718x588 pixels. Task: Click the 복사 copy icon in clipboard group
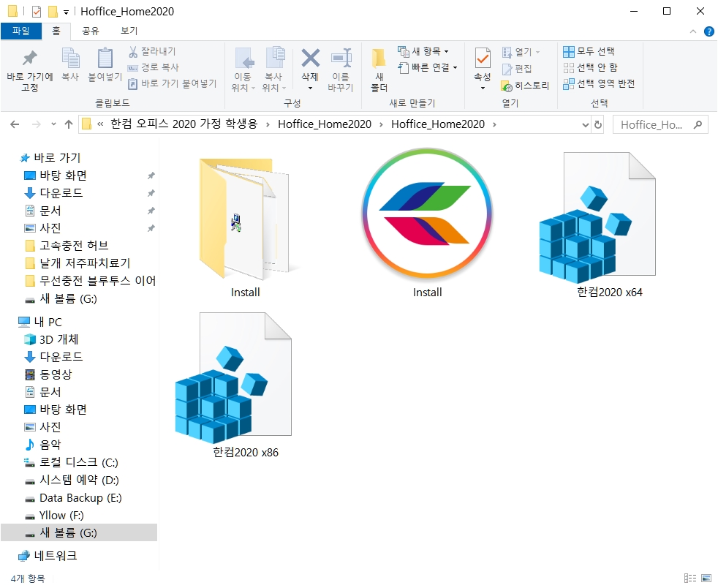click(x=70, y=64)
